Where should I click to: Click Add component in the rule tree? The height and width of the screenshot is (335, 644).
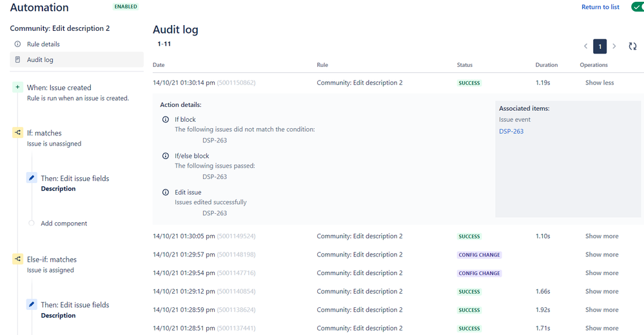click(64, 224)
